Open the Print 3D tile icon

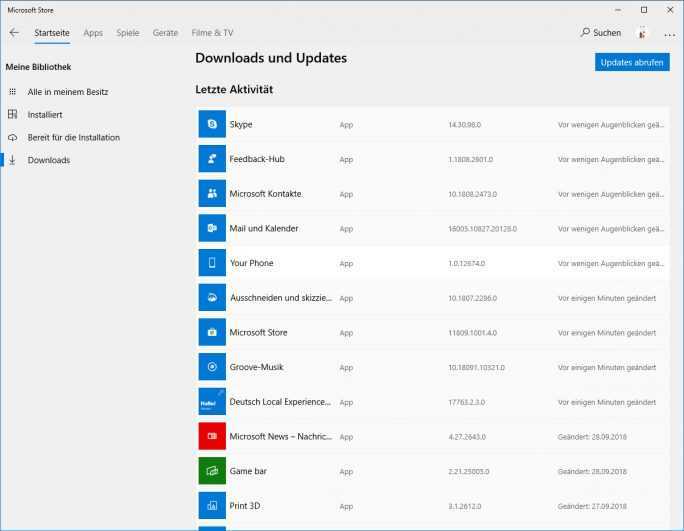(x=212, y=506)
